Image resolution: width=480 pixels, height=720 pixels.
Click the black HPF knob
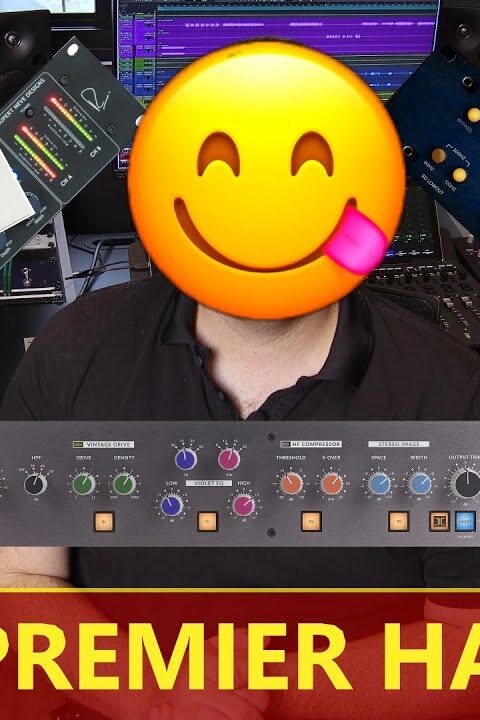pos(36,484)
